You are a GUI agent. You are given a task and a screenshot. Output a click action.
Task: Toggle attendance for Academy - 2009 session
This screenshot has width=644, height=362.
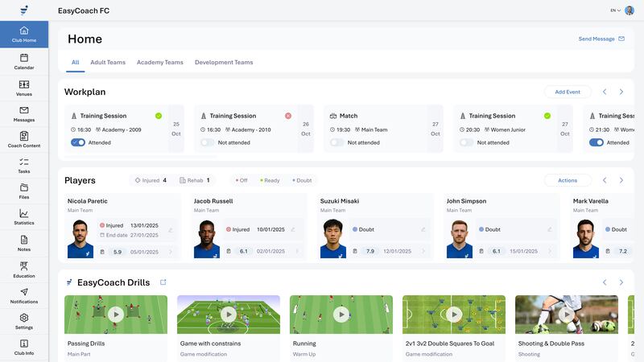pos(78,142)
